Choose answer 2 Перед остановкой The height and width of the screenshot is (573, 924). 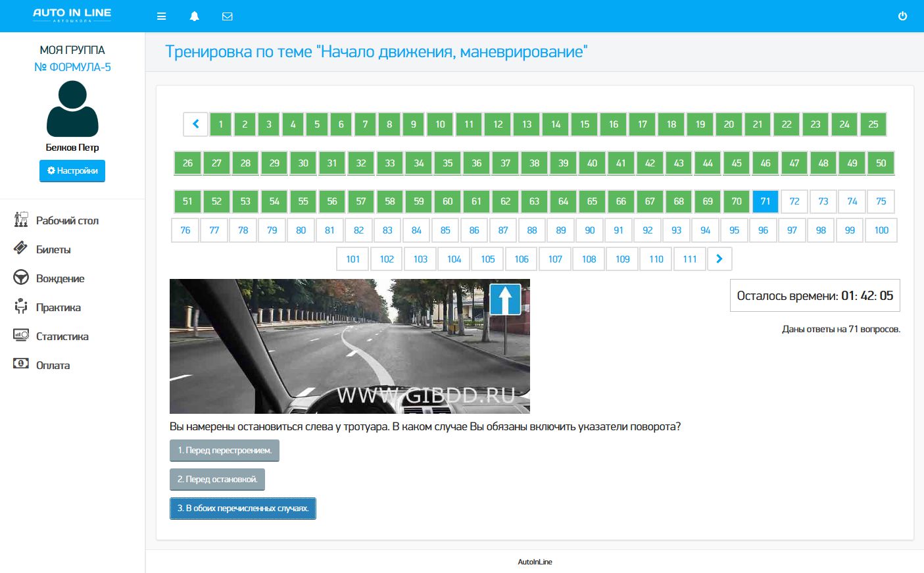[217, 480]
